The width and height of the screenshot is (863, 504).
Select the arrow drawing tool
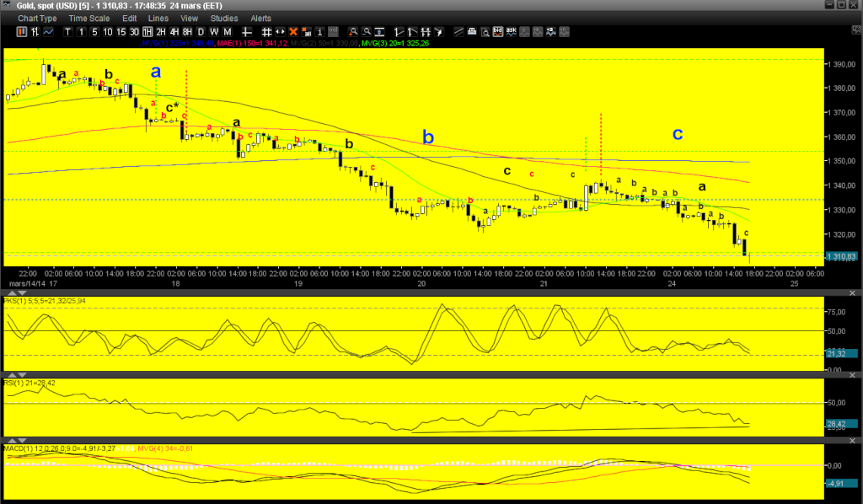pos(438,32)
